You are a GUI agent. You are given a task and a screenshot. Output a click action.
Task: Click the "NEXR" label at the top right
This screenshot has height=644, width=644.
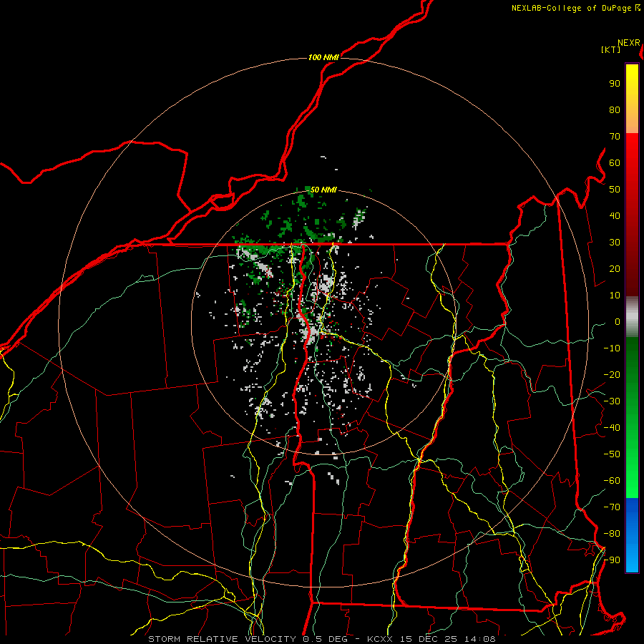[629, 43]
